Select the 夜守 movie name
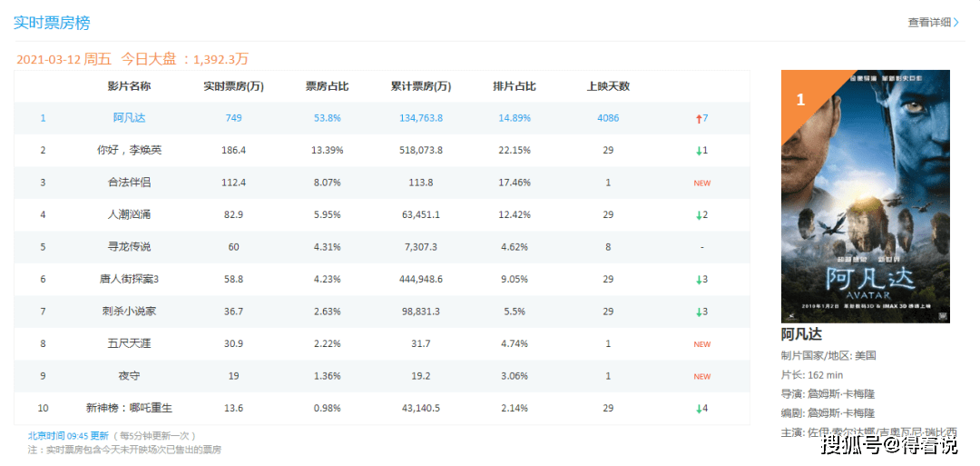The image size is (980, 466). pos(130,376)
